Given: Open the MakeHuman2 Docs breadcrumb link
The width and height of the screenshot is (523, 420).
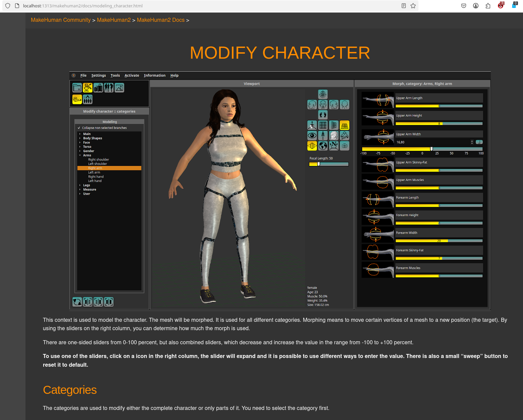Looking at the screenshot, I should click(160, 20).
